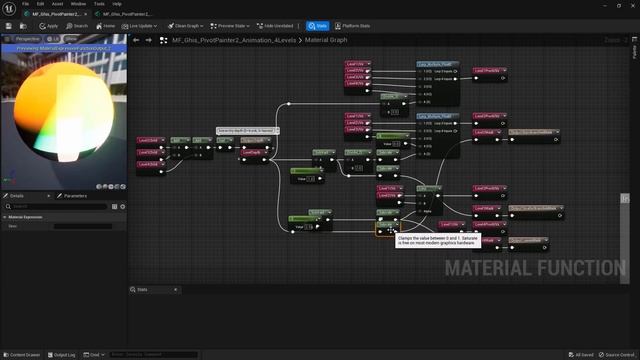
Task: Open the Output Log
Action: click(x=61, y=355)
